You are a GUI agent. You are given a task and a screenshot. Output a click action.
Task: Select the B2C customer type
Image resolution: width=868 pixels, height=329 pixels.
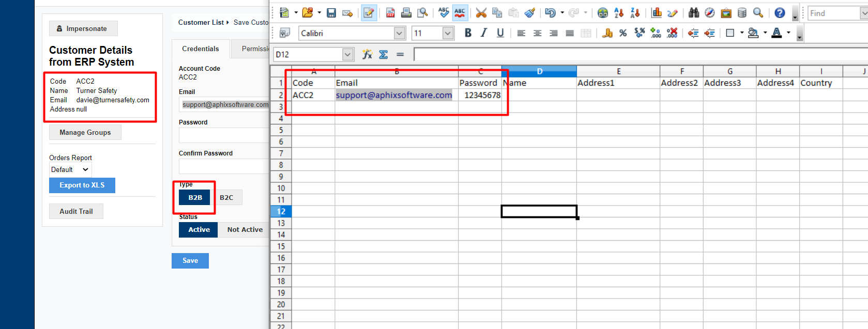coord(226,197)
